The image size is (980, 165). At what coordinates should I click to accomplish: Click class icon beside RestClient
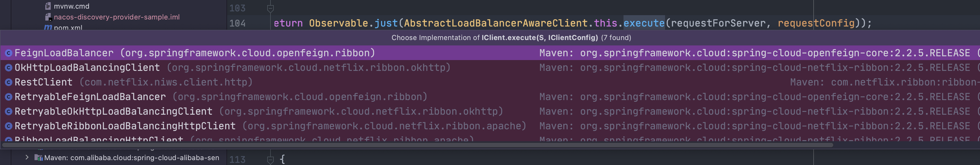point(8,82)
